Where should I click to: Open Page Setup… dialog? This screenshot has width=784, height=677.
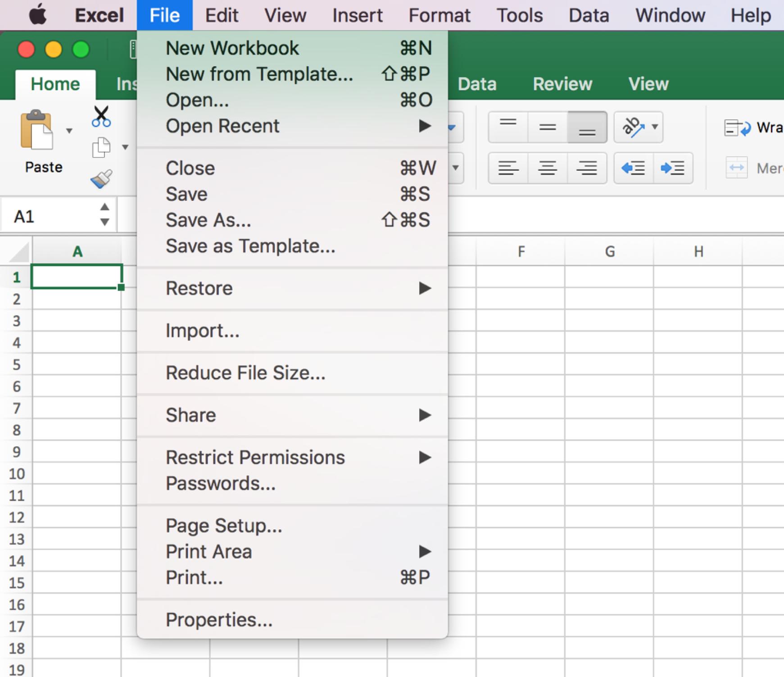[292, 526]
